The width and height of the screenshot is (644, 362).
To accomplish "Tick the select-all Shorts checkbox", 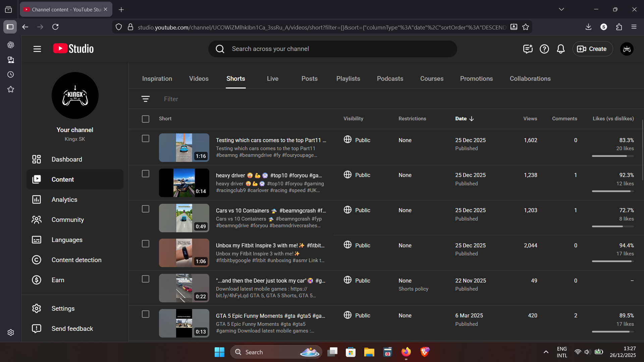I will pyautogui.click(x=145, y=119).
